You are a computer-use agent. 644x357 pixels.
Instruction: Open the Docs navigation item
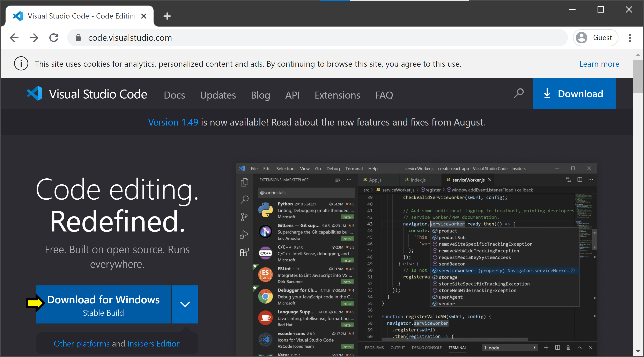tap(174, 95)
